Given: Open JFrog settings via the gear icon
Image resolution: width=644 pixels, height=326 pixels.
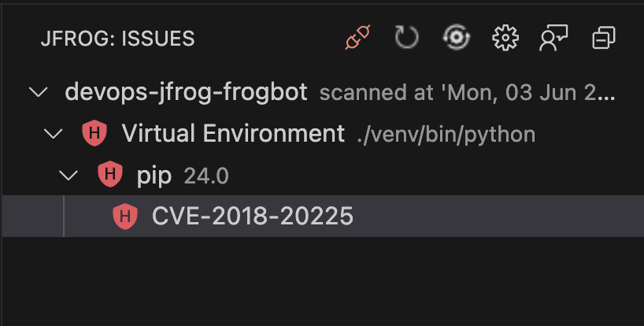Looking at the screenshot, I should 503,38.
